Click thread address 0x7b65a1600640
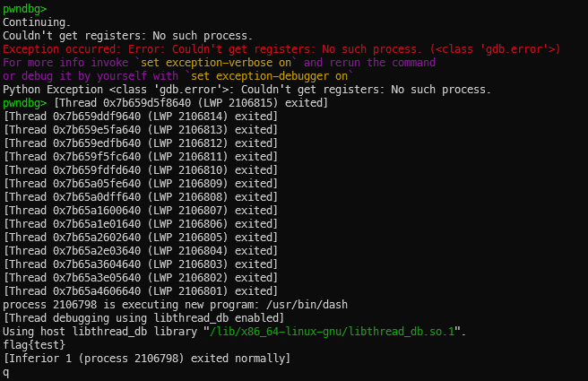This screenshot has width=588, height=381. [x=97, y=211]
